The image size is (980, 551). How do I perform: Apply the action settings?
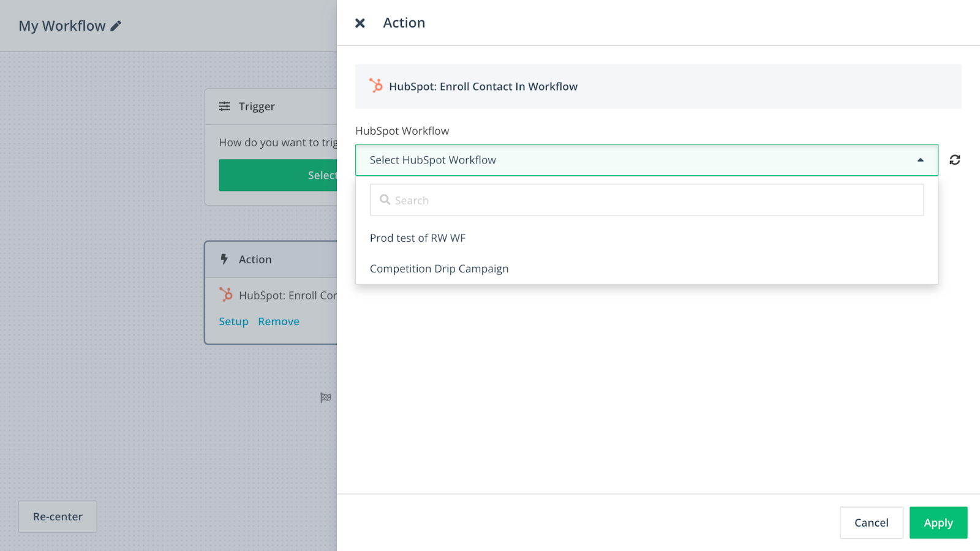938,523
